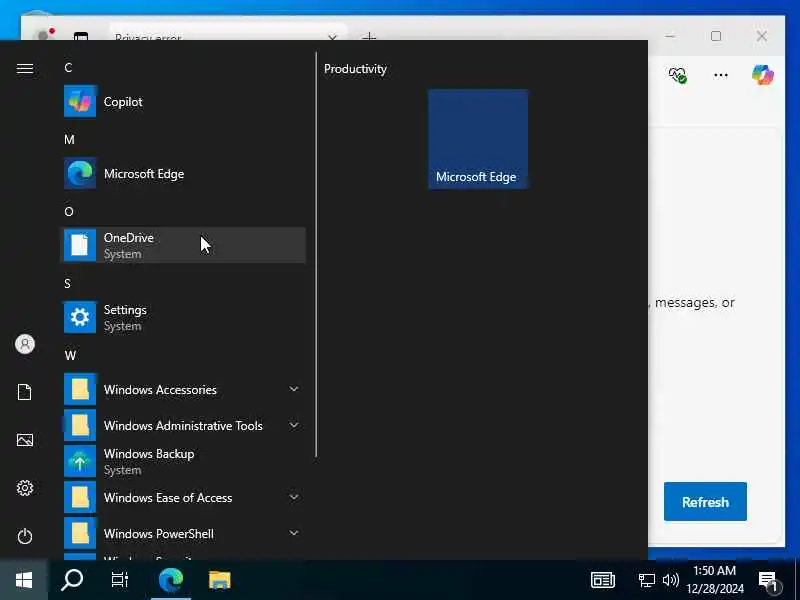Click the Windows Start button
Viewport: 800px width, 600px height.
click(x=24, y=580)
